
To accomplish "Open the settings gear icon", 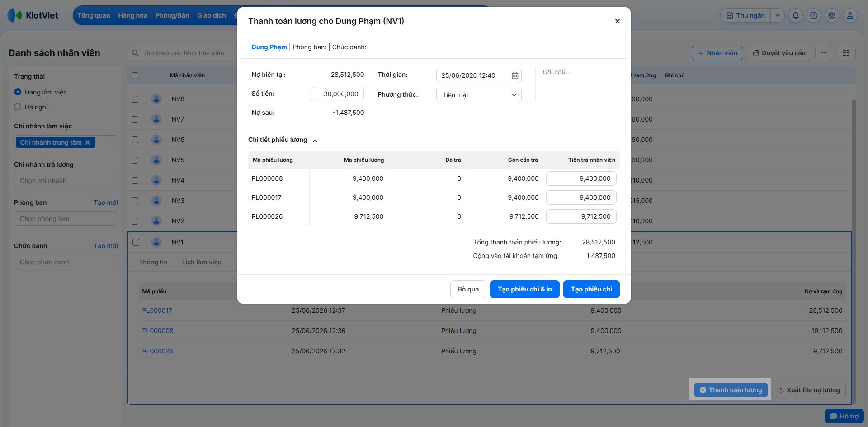I will pyautogui.click(x=832, y=15).
